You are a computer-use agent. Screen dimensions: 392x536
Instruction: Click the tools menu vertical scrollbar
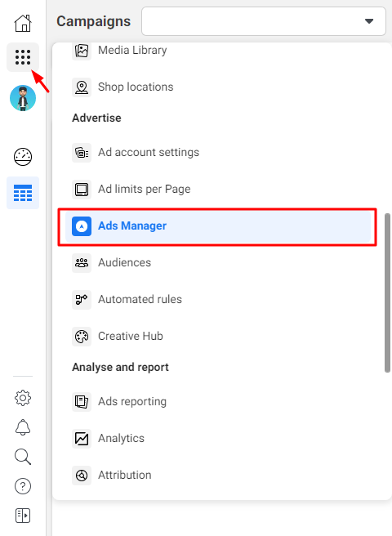coord(387,293)
